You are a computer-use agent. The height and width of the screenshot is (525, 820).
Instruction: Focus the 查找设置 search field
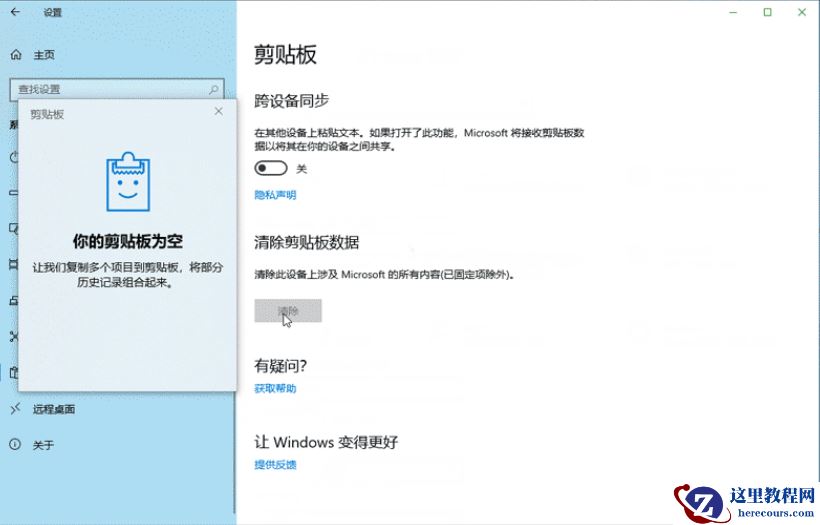(x=117, y=89)
